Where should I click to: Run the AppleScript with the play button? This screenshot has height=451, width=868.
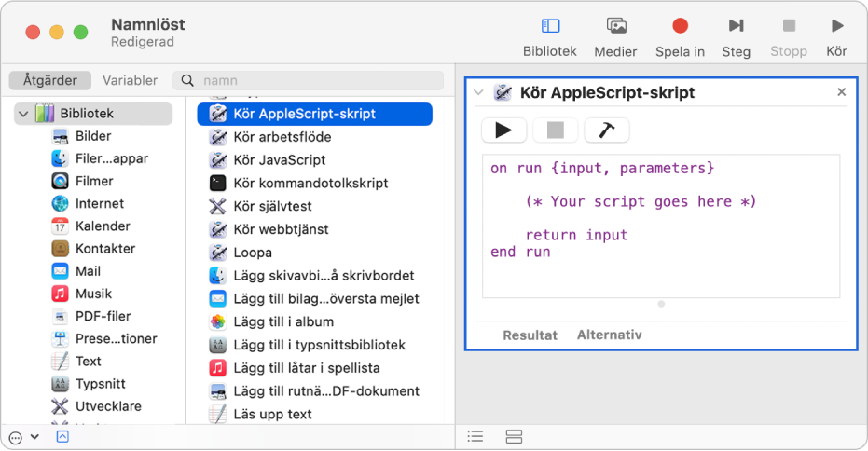504,130
